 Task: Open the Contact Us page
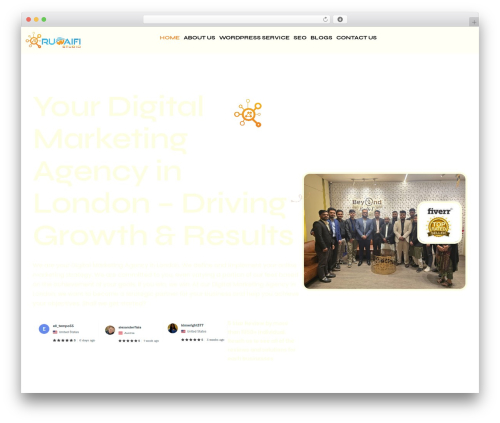pyautogui.click(x=356, y=38)
